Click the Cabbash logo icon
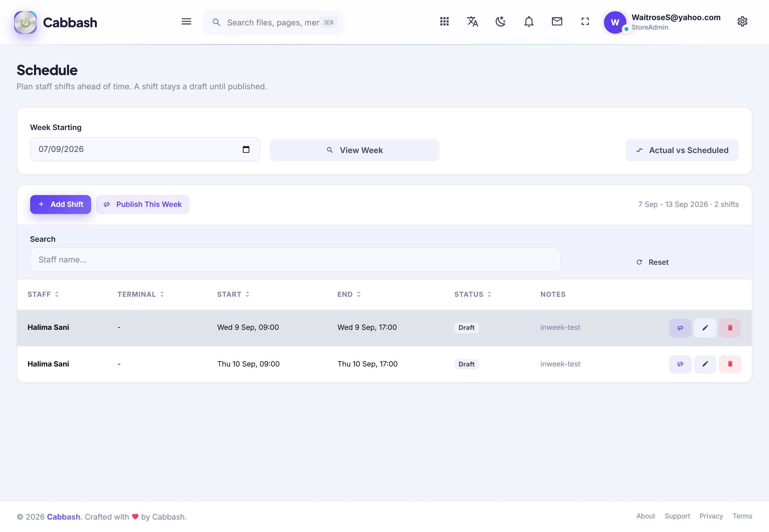This screenshot has width=769, height=532. [x=25, y=22]
